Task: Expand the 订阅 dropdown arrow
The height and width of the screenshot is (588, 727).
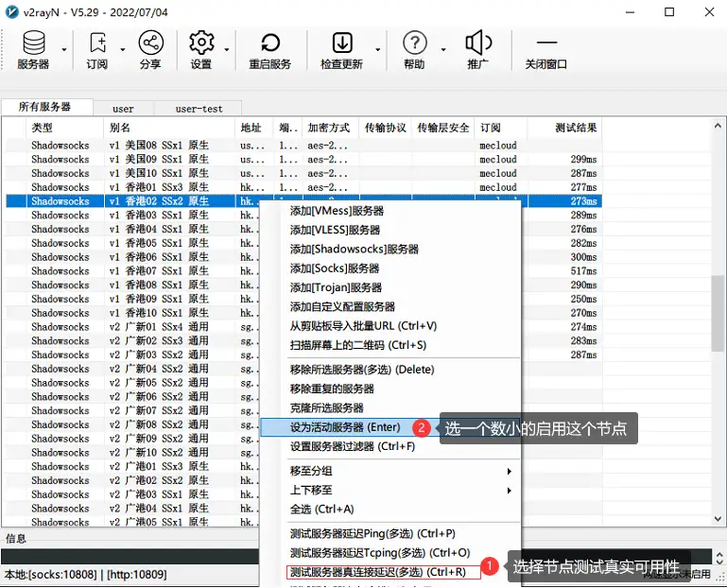Action: [x=123, y=49]
